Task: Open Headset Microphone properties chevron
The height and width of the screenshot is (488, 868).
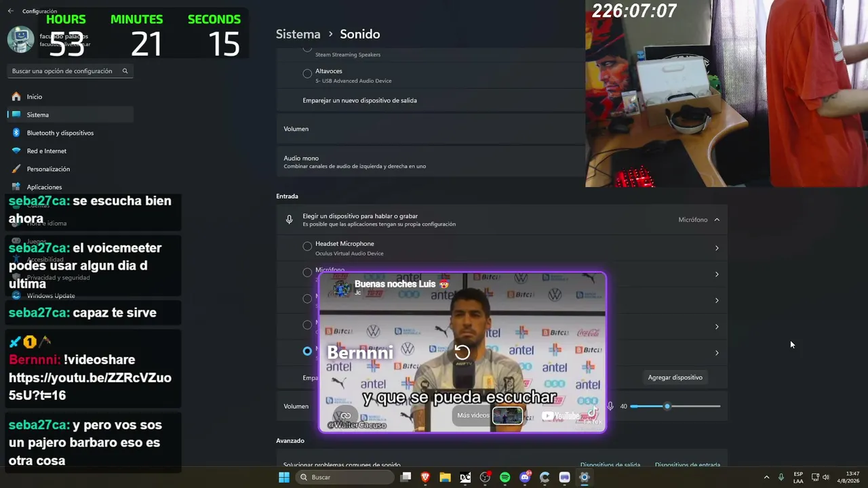Action: [717, 248]
